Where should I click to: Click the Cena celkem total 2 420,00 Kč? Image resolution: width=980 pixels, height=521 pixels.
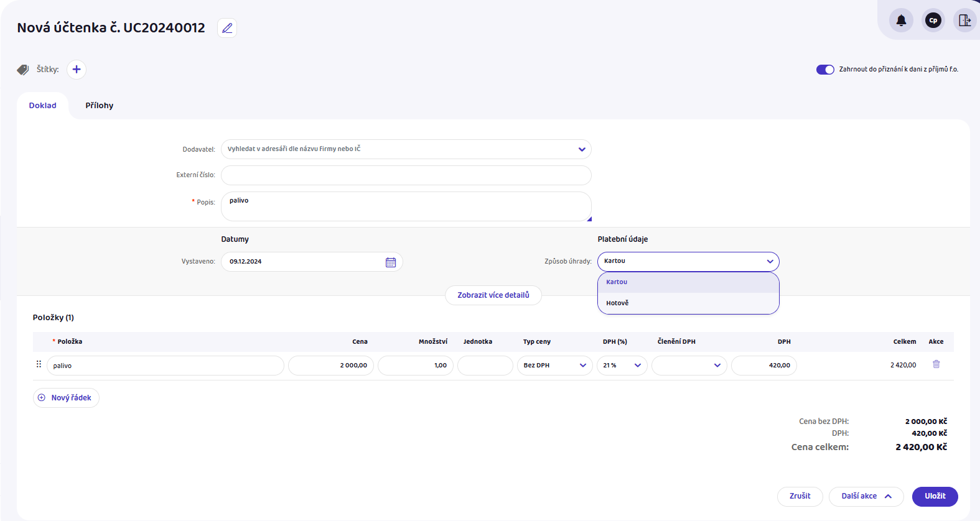coord(921,447)
